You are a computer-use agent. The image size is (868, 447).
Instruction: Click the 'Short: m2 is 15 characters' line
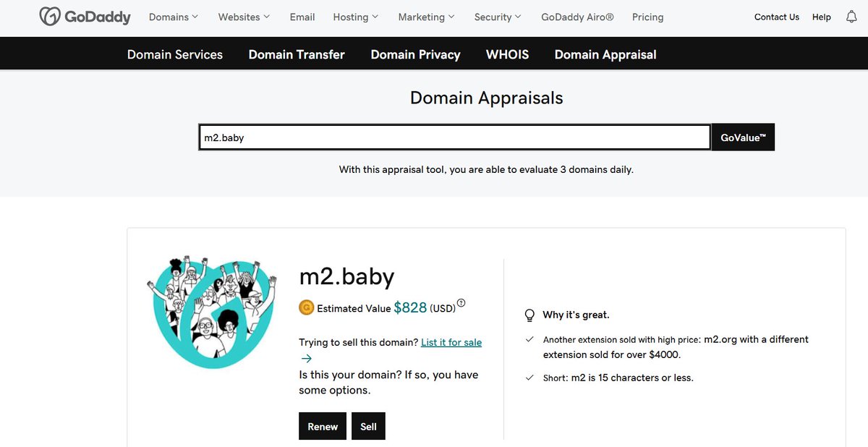(x=618, y=378)
